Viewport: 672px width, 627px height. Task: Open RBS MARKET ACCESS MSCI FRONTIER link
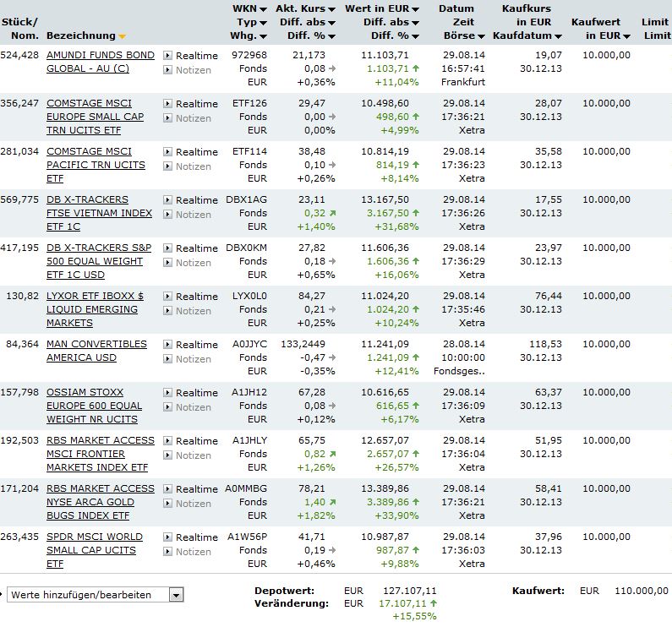tap(101, 454)
